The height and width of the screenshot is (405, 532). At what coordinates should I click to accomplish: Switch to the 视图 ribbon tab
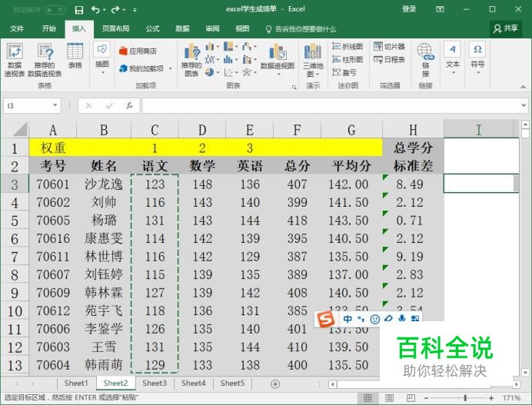pos(242,28)
